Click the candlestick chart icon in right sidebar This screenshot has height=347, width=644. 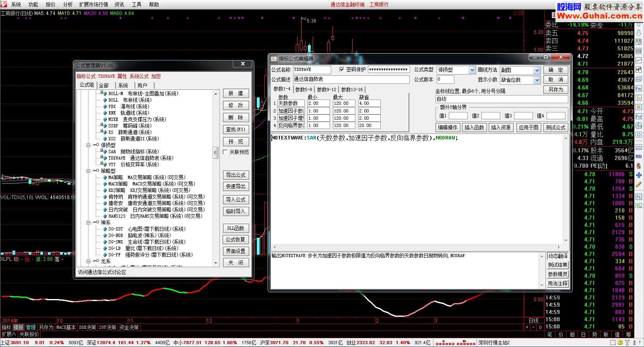pyautogui.click(x=639, y=69)
